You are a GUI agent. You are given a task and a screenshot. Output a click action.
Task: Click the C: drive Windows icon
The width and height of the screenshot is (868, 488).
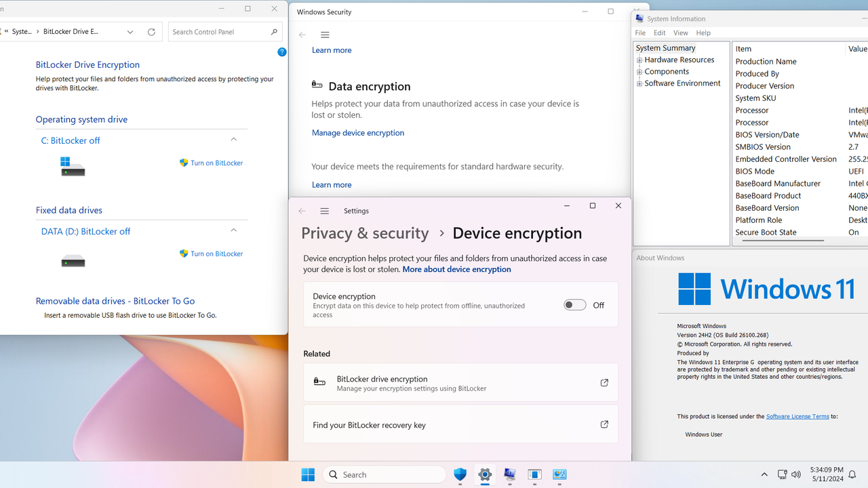click(73, 166)
